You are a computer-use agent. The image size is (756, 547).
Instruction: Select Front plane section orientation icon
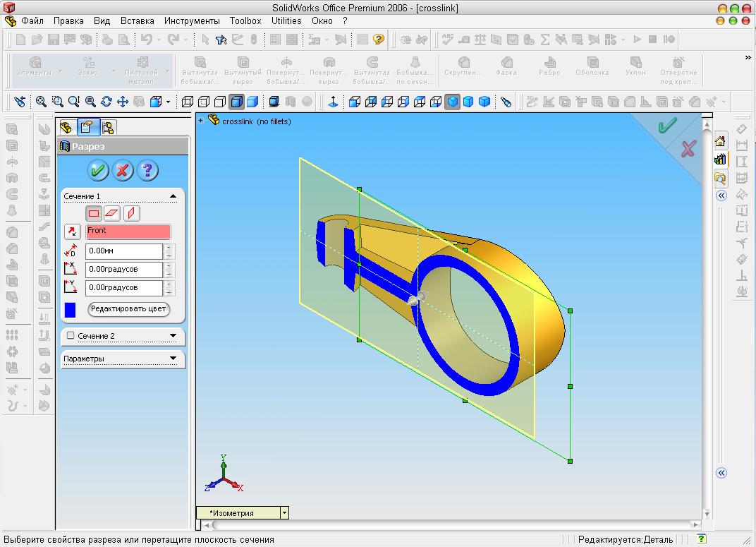tap(94, 213)
